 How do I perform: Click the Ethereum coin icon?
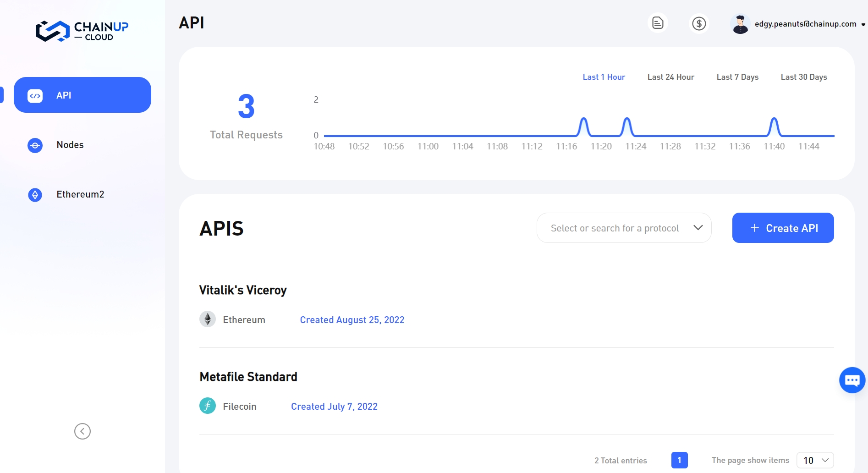(208, 319)
